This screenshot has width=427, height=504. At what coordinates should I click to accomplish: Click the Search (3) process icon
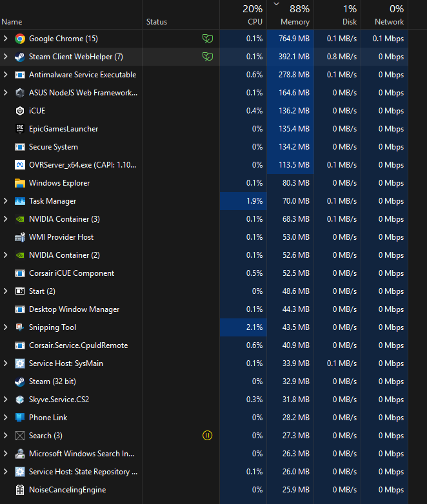[x=20, y=436]
